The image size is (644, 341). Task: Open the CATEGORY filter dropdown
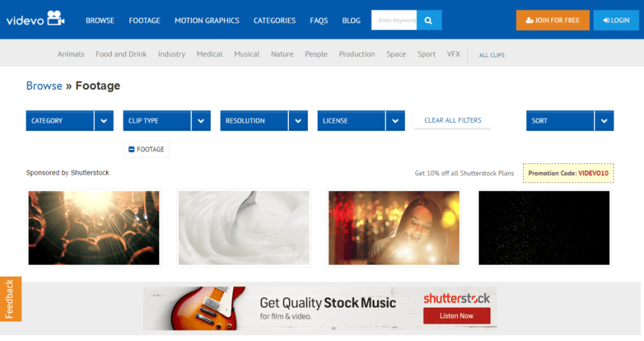70,121
